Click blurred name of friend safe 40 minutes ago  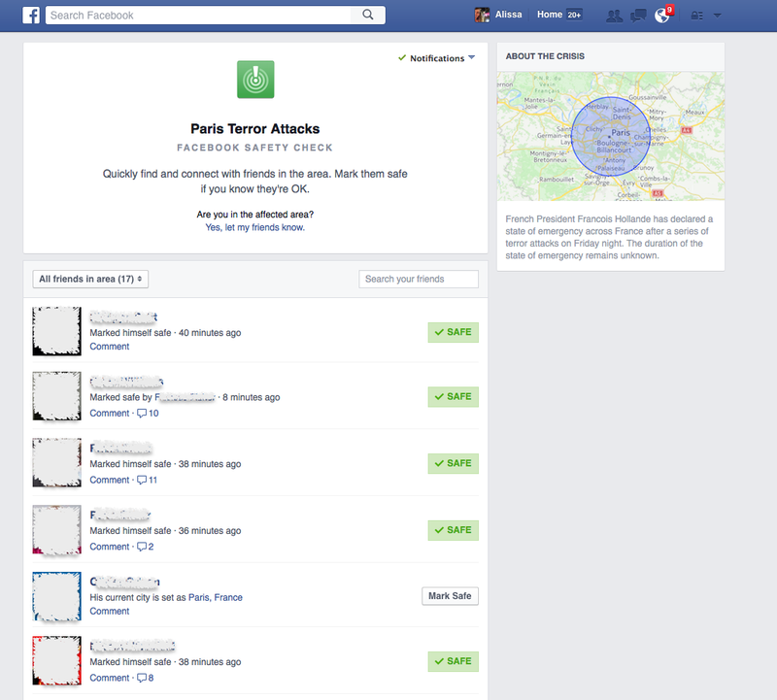pyautogui.click(x=123, y=317)
